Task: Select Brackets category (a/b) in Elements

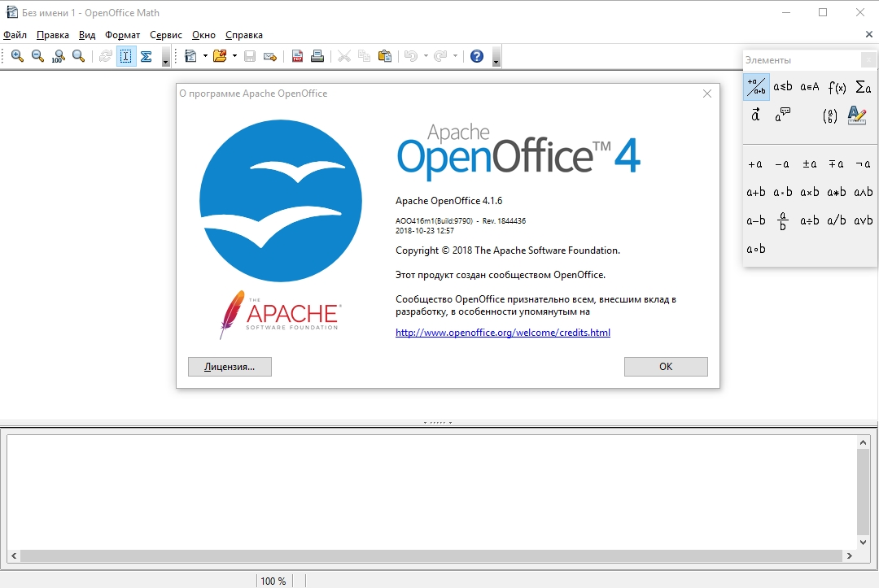Action: point(830,116)
